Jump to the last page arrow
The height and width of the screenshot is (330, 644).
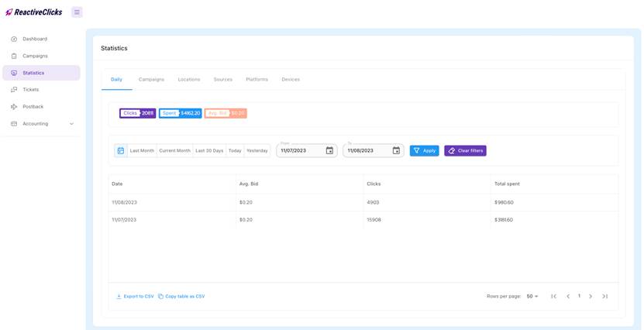[604, 296]
